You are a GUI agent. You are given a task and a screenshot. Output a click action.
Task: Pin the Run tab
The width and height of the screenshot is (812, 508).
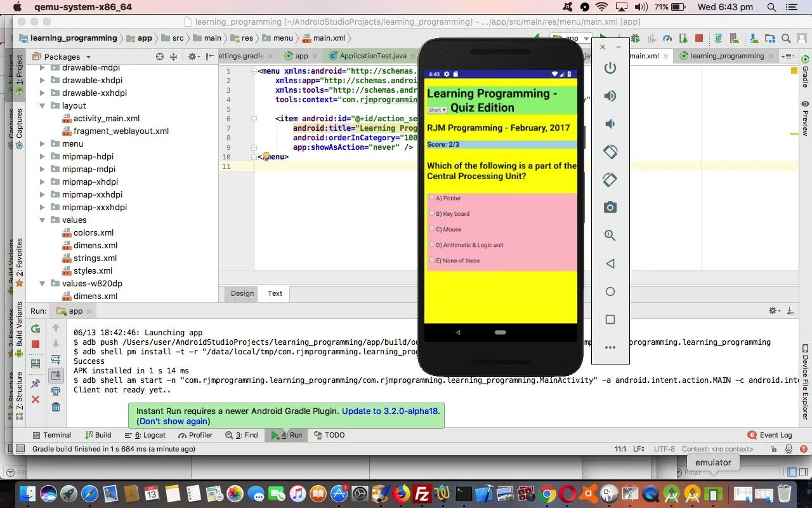[x=36, y=384]
